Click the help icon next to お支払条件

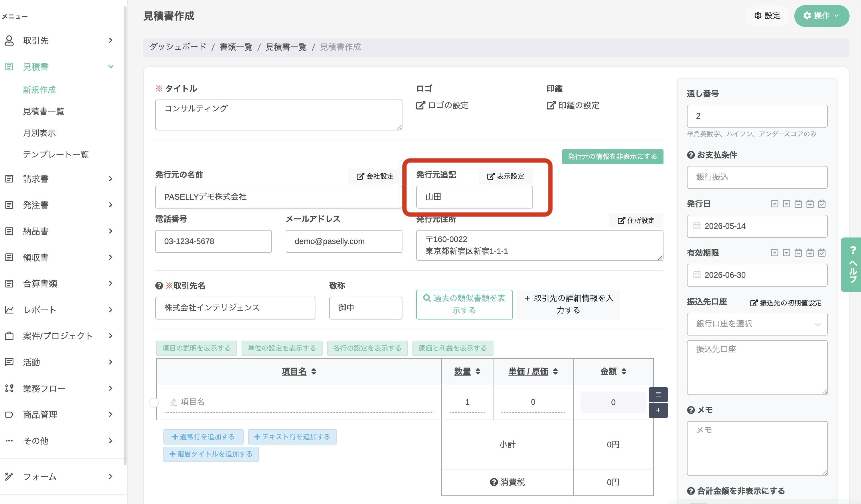691,155
